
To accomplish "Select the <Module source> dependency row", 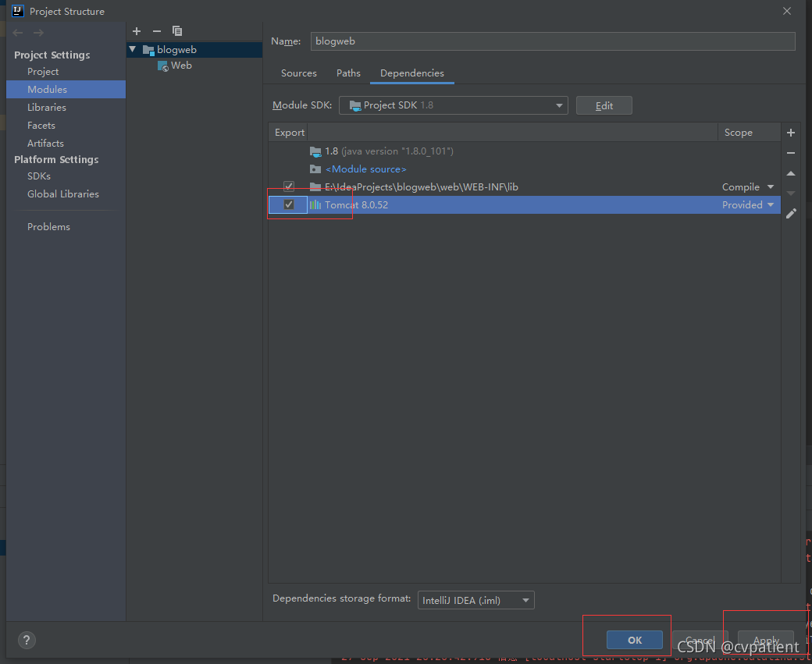I will (x=524, y=169).
